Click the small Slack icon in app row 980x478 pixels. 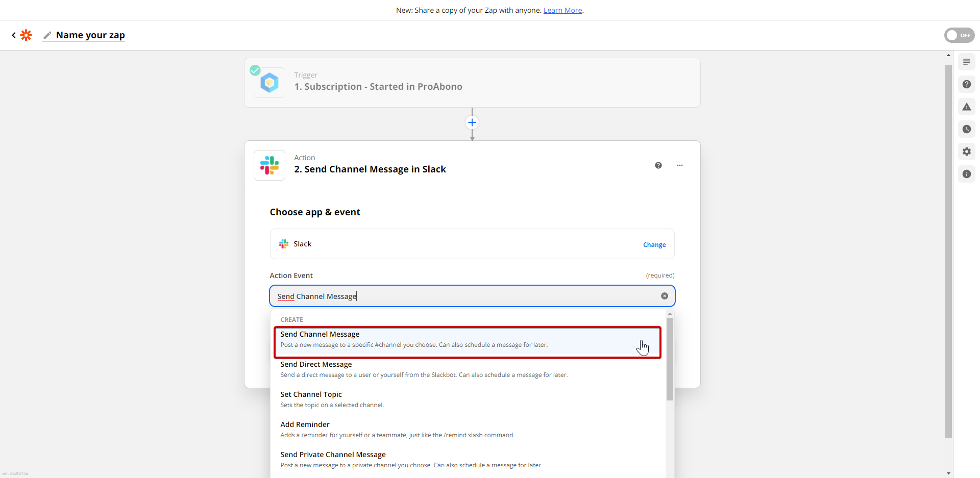284,244
